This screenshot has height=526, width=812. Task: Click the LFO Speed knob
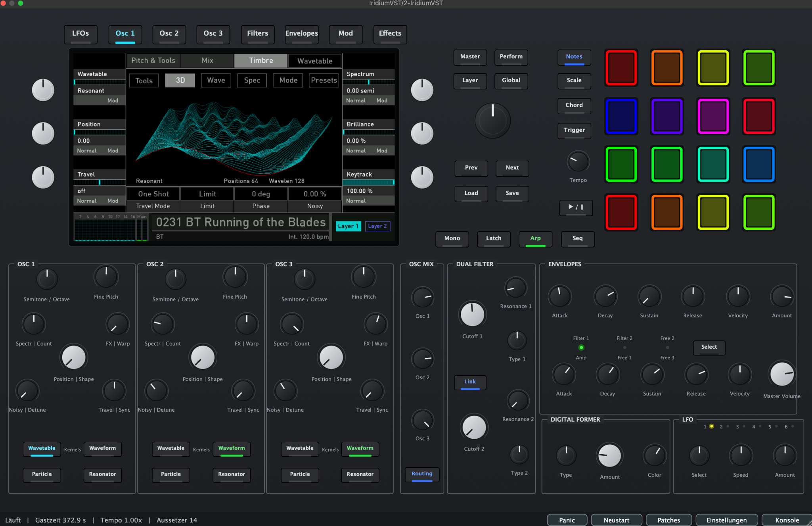click(740, 455)
